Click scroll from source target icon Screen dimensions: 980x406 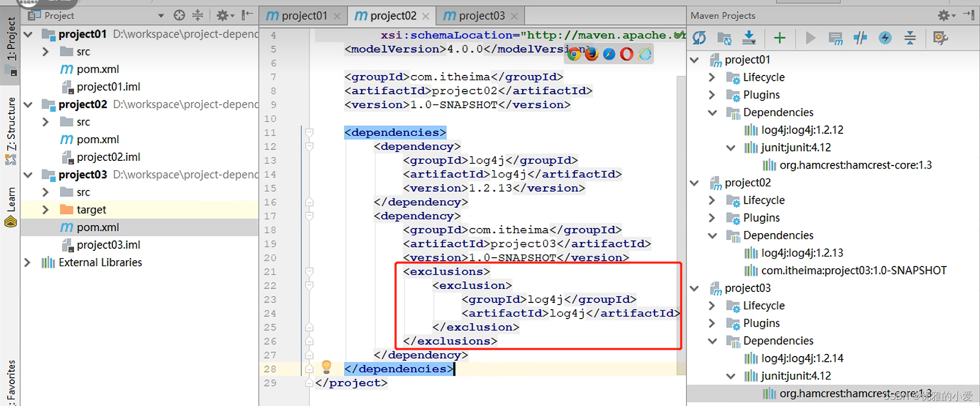pyautogui.click(x=179, y=15)
